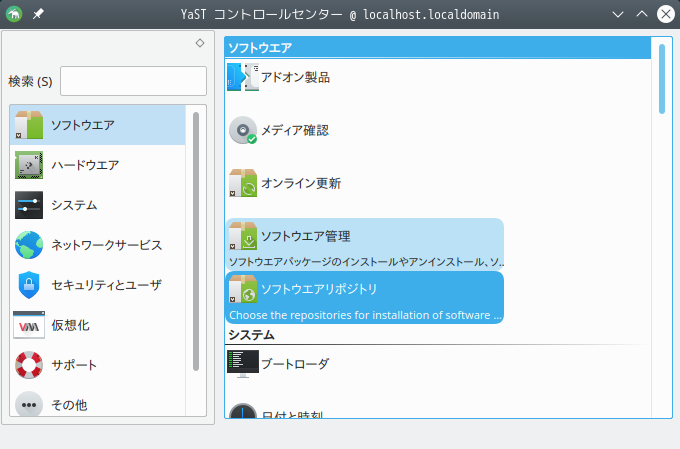
Task: Click the システム group header in module list
Action: [x=252, y=335]
